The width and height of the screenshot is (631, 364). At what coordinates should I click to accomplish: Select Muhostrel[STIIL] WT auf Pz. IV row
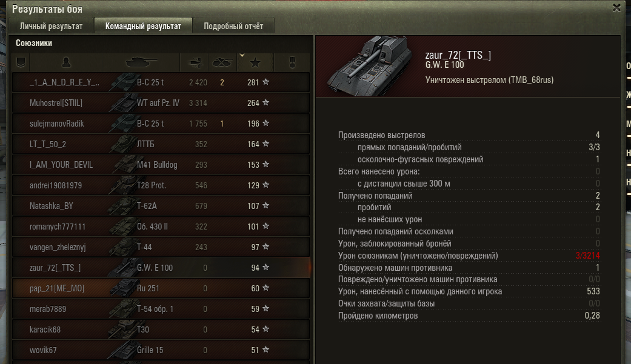tap(161, 103)
